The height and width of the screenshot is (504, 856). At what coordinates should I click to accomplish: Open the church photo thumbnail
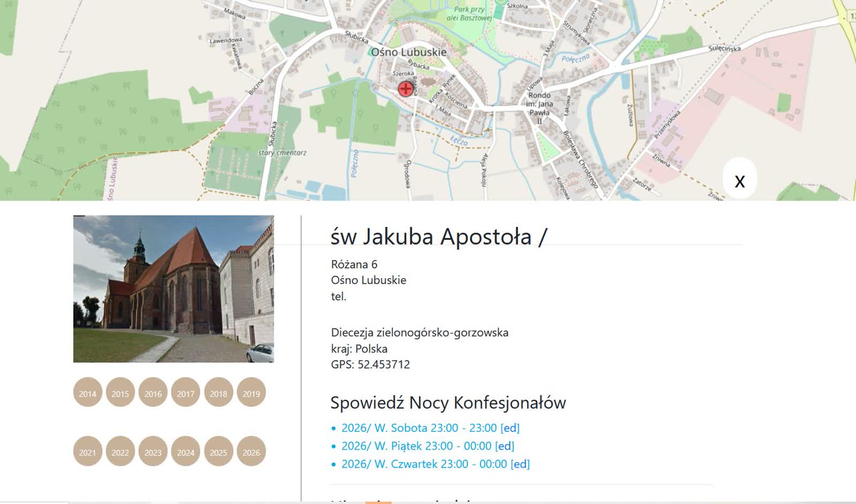click(173, 289)
